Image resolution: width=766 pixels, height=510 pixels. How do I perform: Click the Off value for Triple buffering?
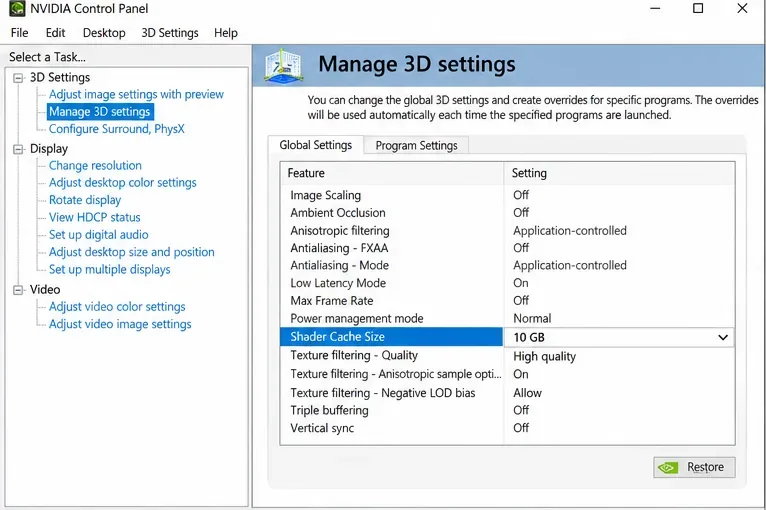[521, 410]
